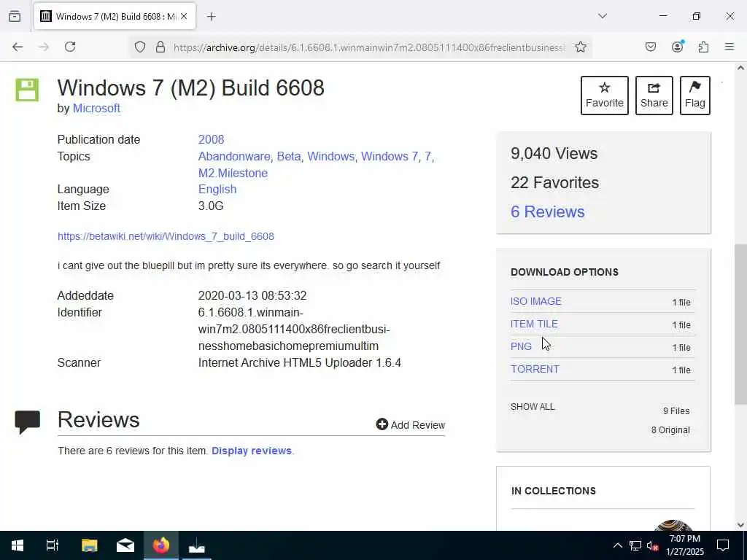Open the Windows Start menu
Viewport: 747px width, 560px height.
pyautogui.click(x=18, y=545)
